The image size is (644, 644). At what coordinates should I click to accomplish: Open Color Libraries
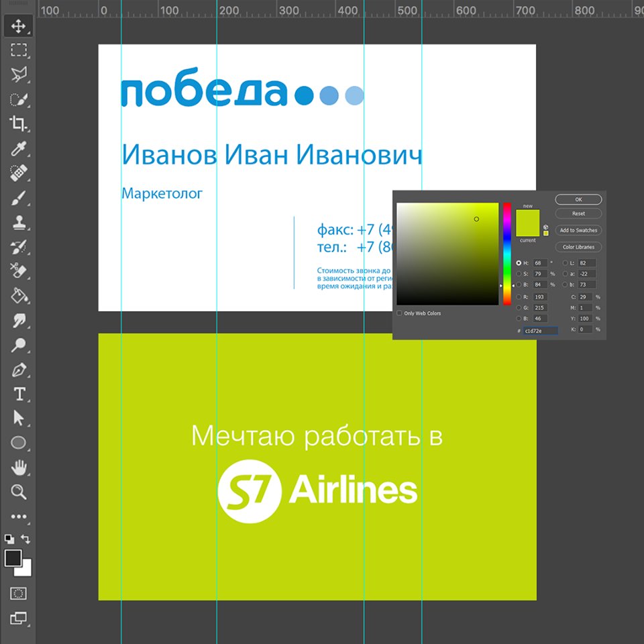578,247
